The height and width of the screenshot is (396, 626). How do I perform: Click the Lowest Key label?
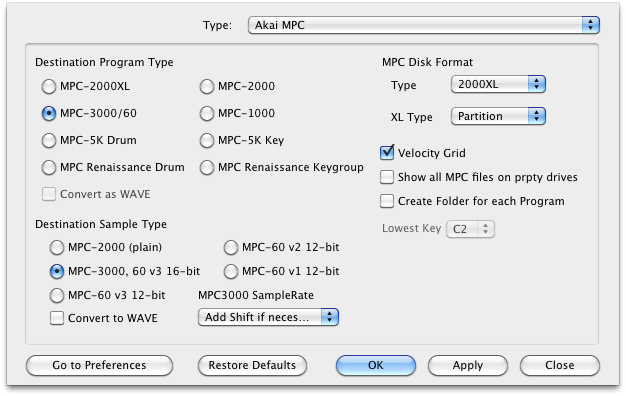412,228
